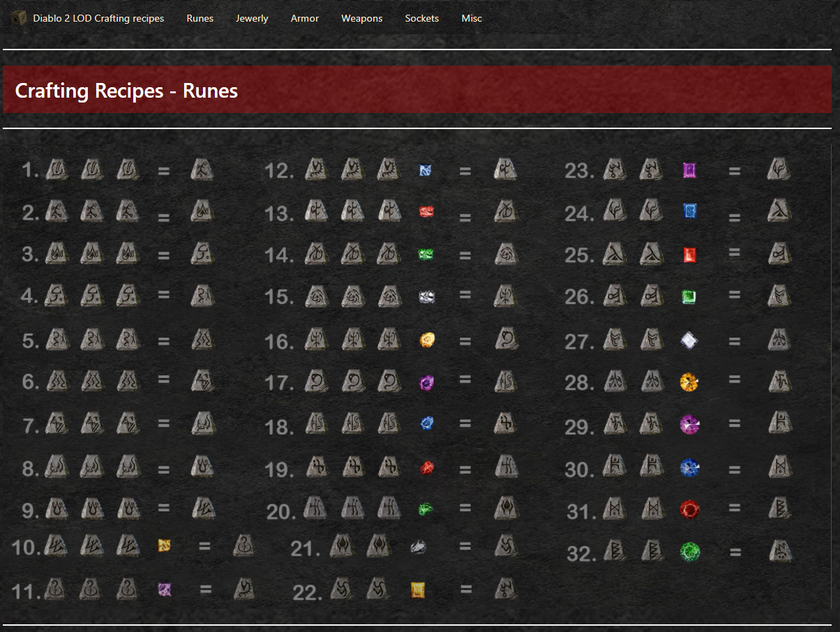Click the result rune of recipe 12
The width and height of the screenshot is (840, 632).
[505, 170]
